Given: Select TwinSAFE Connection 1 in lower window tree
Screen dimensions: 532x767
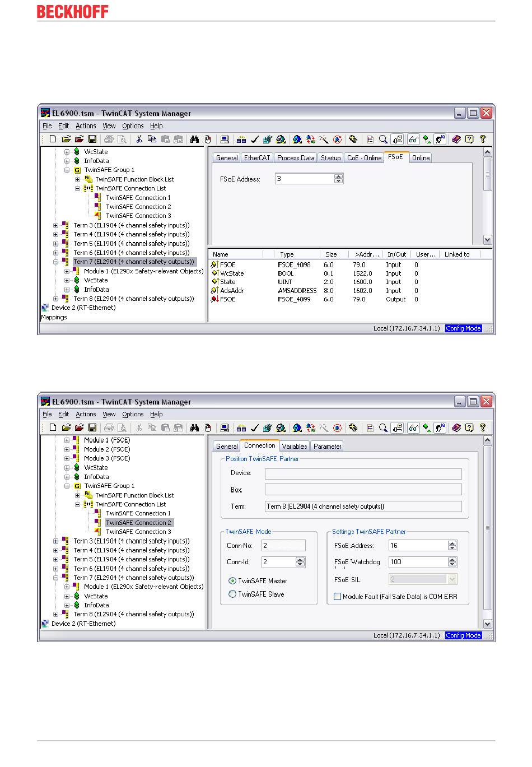Looking at the screenshot, I should pos(138,513).
